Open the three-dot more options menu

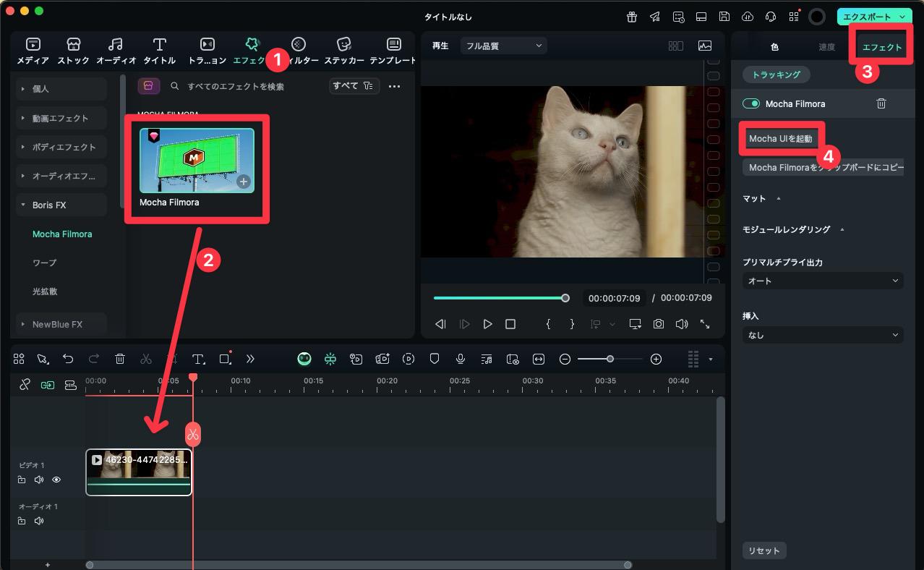[x=394, y=86]
